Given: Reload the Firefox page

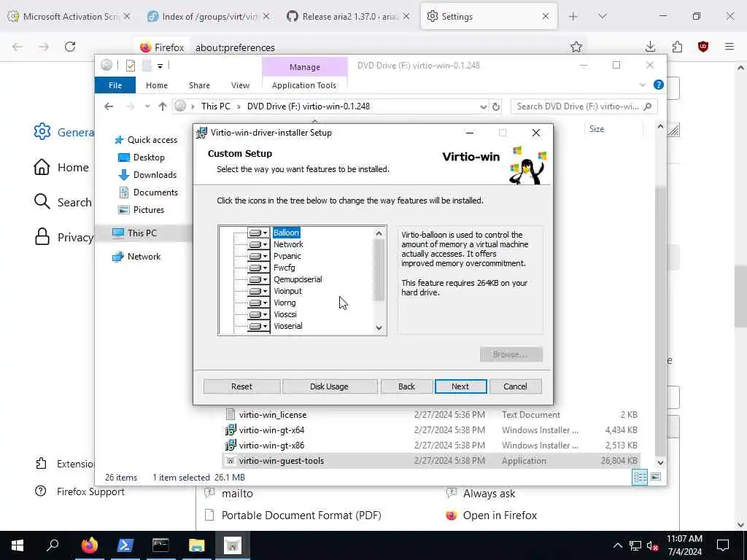Looking at the screenshot, I should (70, 47).
